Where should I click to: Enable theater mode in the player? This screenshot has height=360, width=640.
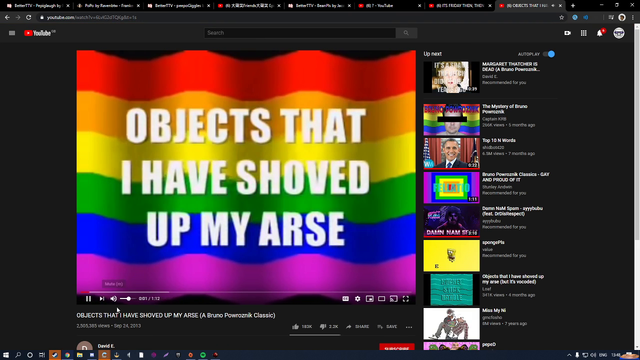click(x=381, y=299)
